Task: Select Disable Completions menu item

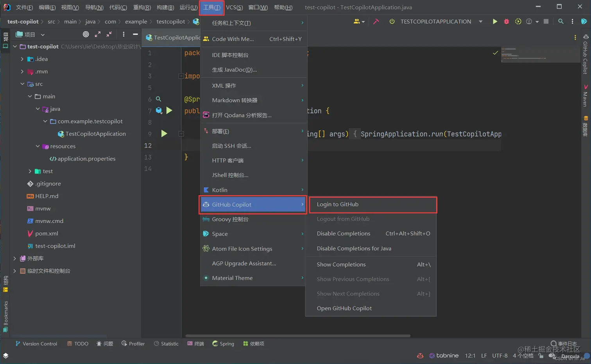Action: pyautogui.click(x=371, y=234)
